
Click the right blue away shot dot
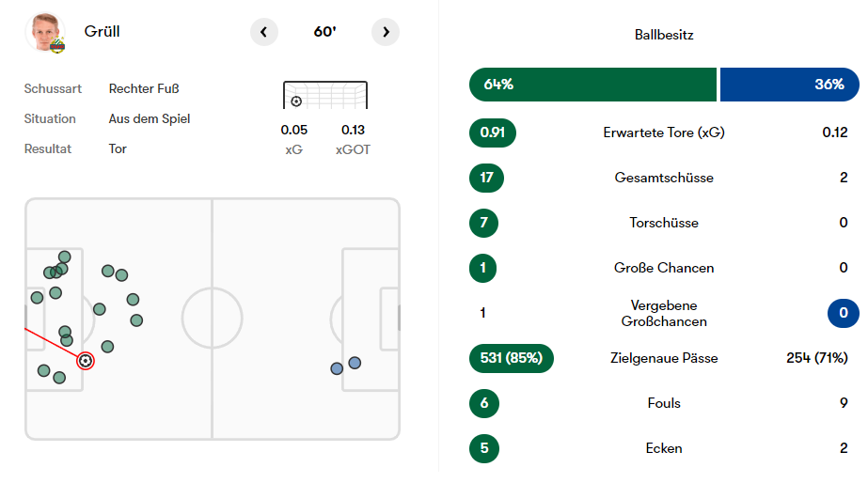pos(355,363)
